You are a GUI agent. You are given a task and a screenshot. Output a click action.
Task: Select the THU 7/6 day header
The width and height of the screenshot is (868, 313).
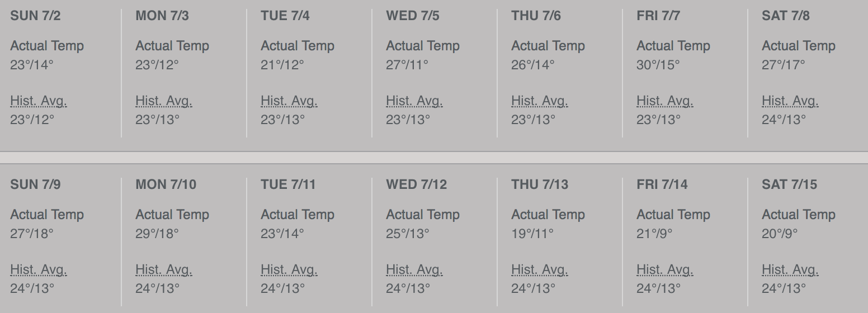pos(536,16)
